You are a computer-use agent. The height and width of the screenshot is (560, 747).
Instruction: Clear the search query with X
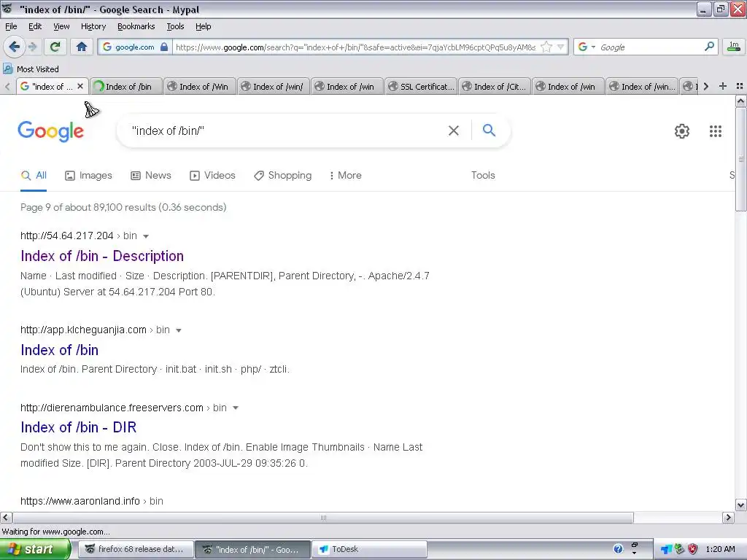pyautogui.click(x=454, y=131)
